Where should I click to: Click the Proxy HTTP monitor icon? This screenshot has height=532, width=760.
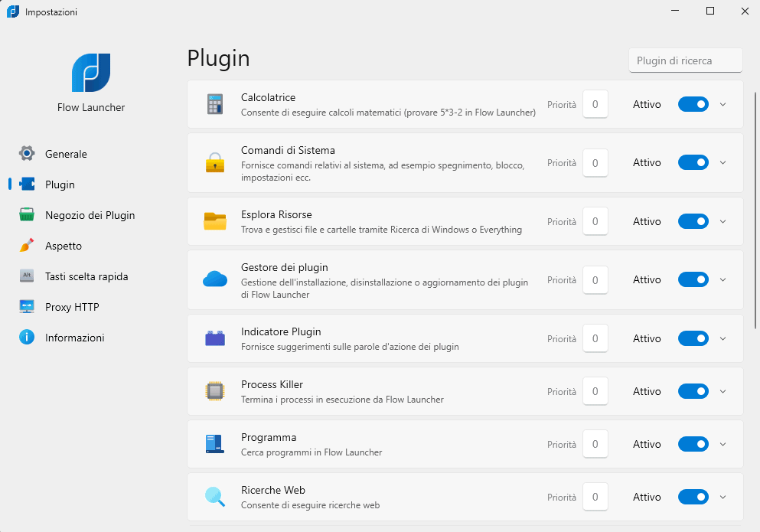tap(27, 306)
